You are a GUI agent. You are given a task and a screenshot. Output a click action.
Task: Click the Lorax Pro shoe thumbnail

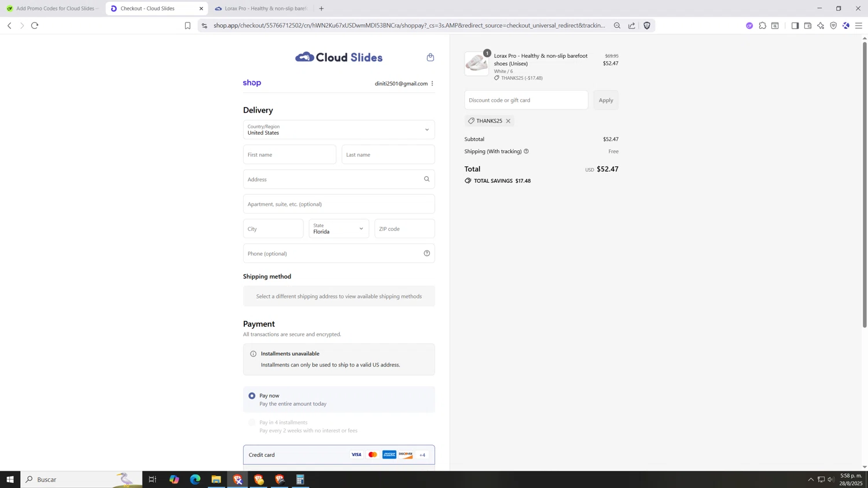(476, 64)
